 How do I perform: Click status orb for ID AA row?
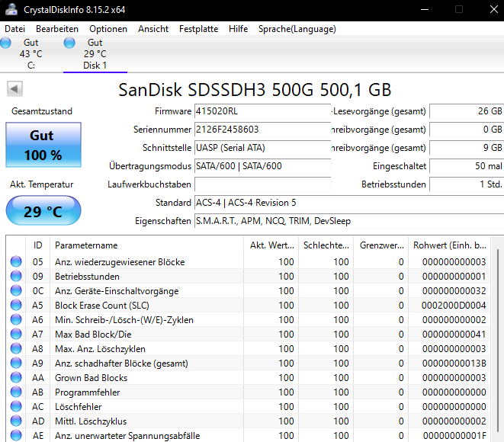[16, 377]
